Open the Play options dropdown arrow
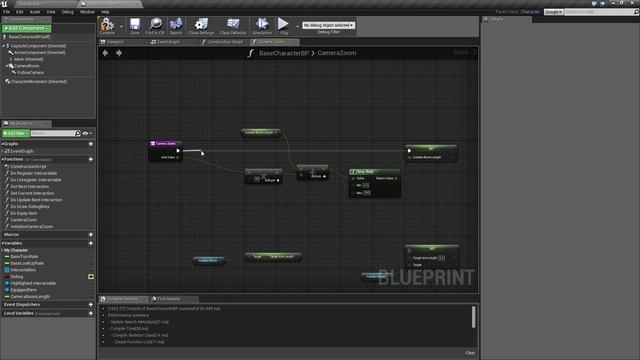 pyautogui.click(x=297, y=27)
